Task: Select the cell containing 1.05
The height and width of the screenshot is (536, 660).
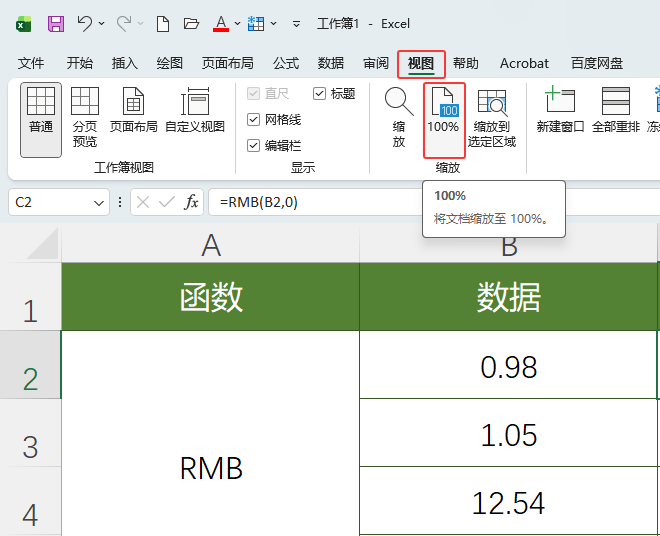Action: [509, 433]
